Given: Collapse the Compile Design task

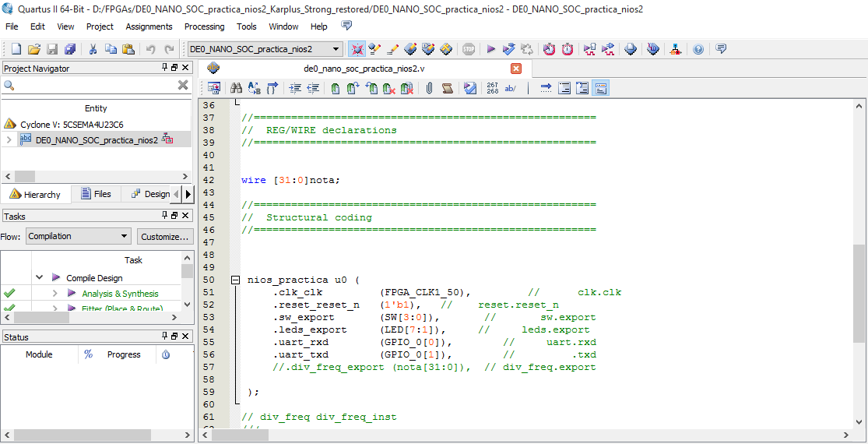Looking at the screenshot, I should [x=39, y=277].
